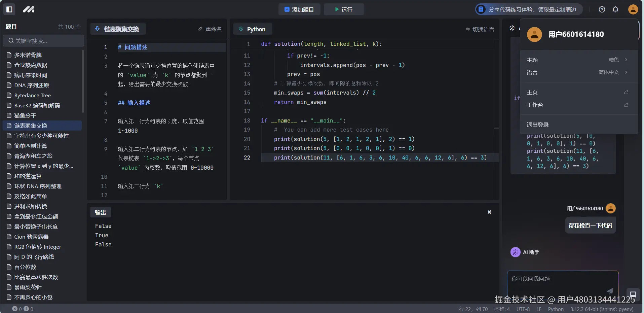Open the help question-mark icon

point(602,9)
